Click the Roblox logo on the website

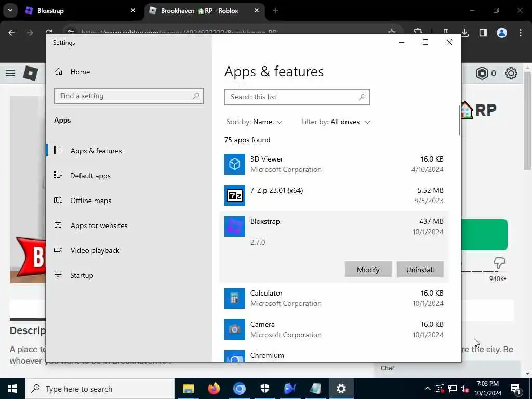(x=31, y=73)
